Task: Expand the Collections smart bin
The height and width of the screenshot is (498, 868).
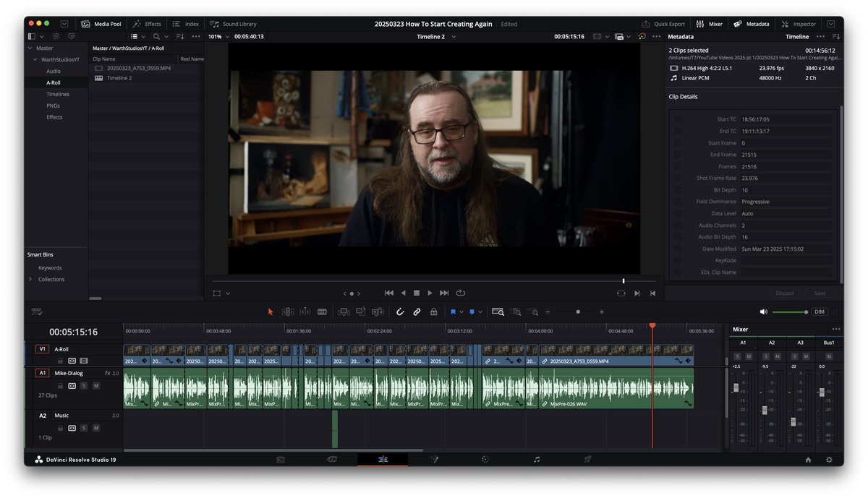Action: coord(30,279)
